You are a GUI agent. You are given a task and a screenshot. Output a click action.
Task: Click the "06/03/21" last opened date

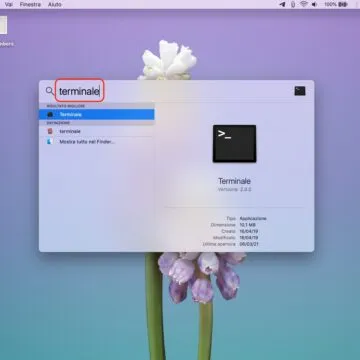pos(249,244)
